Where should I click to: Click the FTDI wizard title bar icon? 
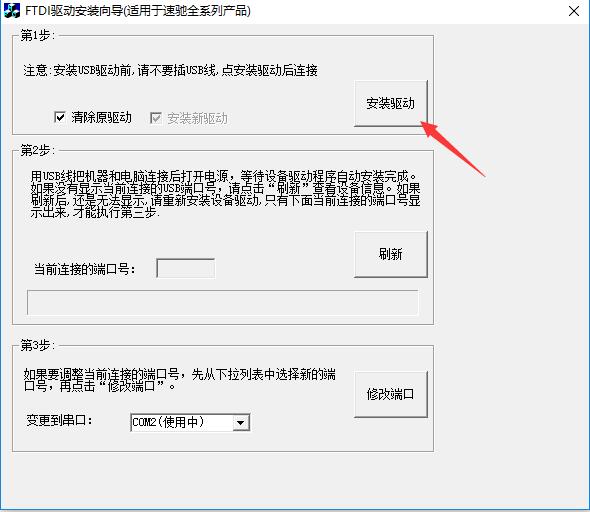click(x=12, y=11)
